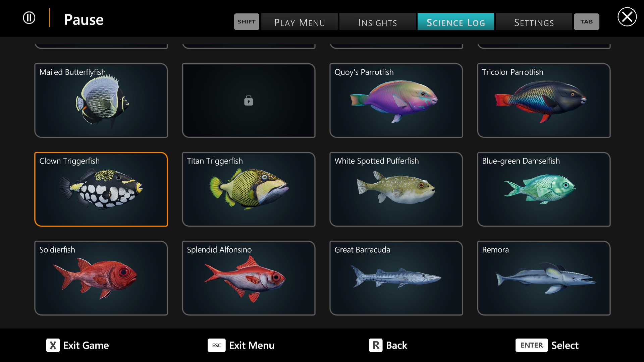View the Quoy's Parrotfish entry
This screenshot has height=362, width=644.
[x=396, y=101]
